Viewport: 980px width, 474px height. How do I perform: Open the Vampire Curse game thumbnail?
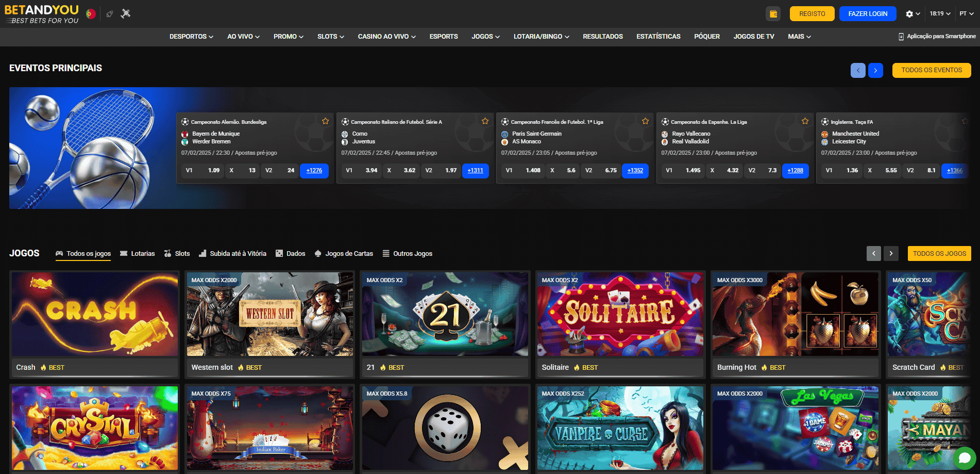coord(620,428)
